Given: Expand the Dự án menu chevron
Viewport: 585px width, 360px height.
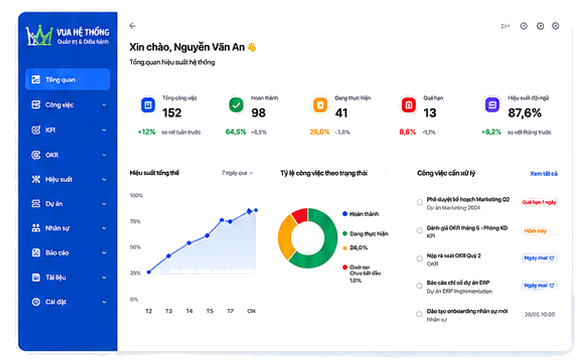Looking at the screenshot, I should tap(104, 204).
